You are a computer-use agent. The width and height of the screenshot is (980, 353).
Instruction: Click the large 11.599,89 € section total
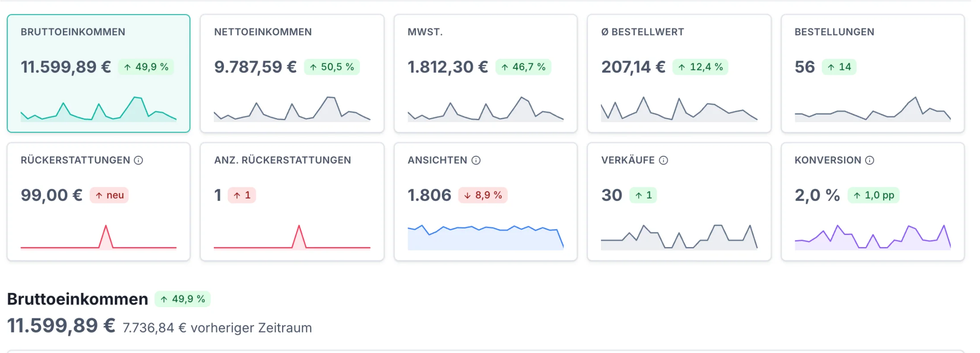pos(61,325)
